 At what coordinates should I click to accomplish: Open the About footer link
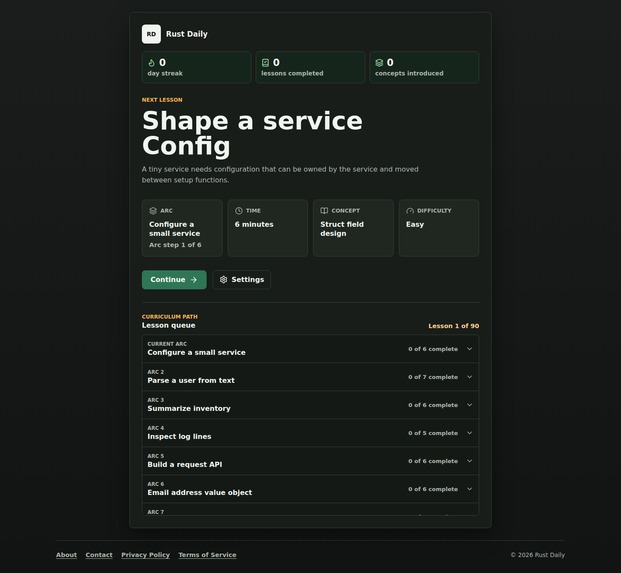point(67,555)
